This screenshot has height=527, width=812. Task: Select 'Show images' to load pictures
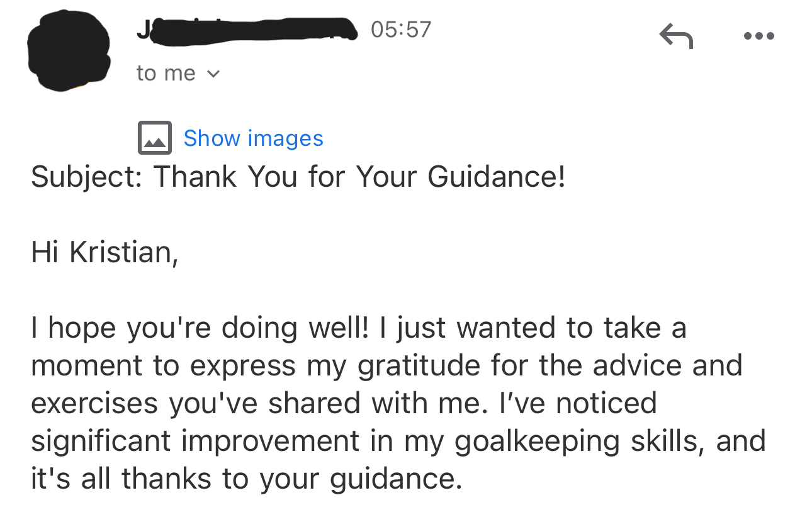point(253,138)
